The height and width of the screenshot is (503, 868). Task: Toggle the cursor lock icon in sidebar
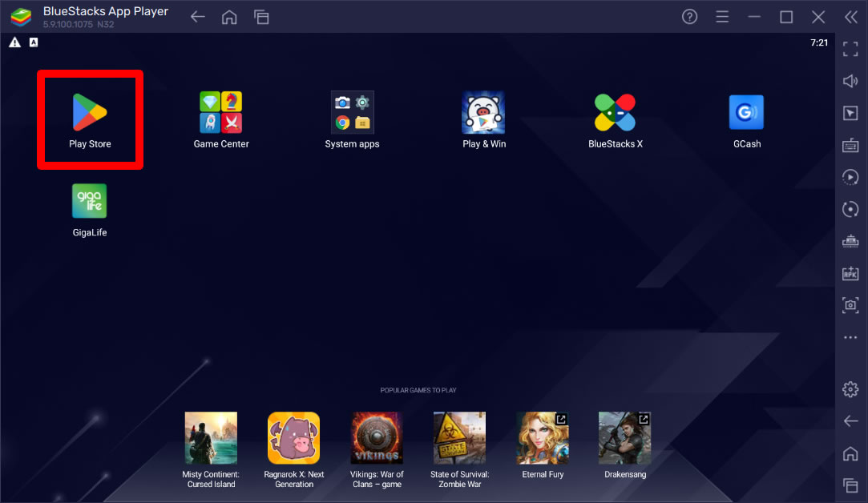[850, 113]
